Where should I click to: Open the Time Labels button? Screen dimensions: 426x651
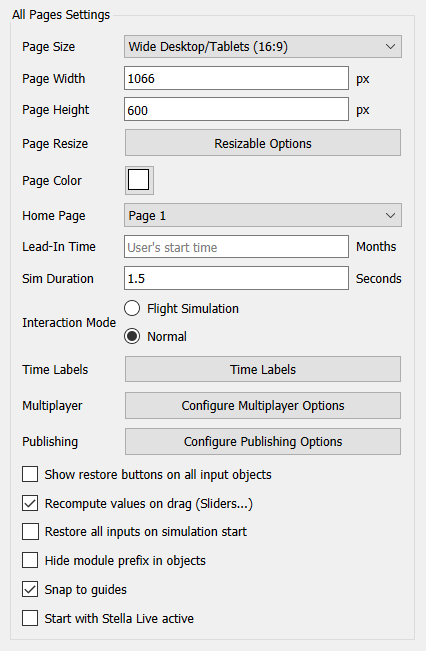pyautogui.click(x=263, y=369)
